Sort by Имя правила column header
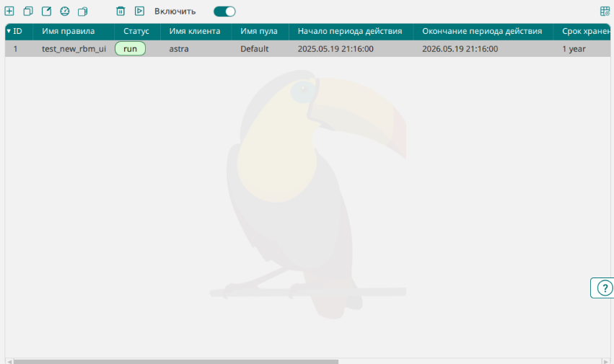The width and height of the screenshot is (614, 364). (68, 32)
